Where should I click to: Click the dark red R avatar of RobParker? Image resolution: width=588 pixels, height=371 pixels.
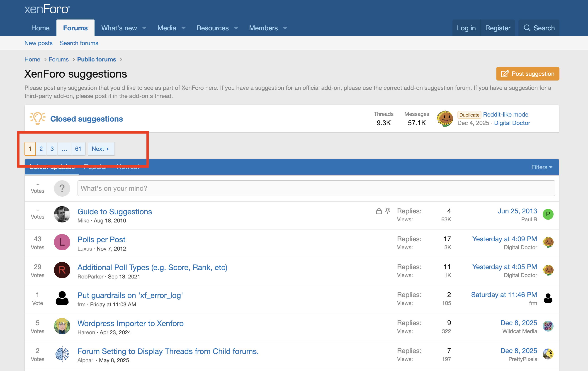(x=62, y=270)
